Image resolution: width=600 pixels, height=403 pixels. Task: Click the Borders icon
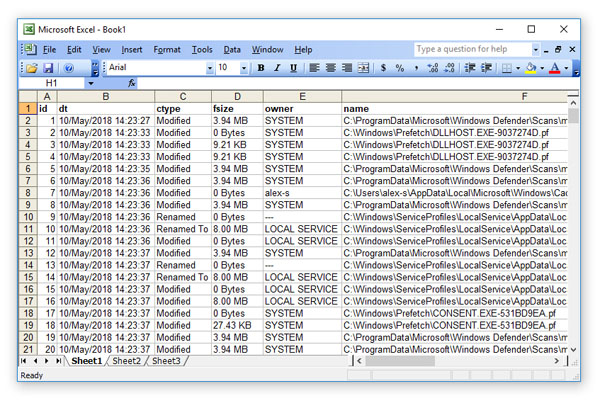[507, 68]
